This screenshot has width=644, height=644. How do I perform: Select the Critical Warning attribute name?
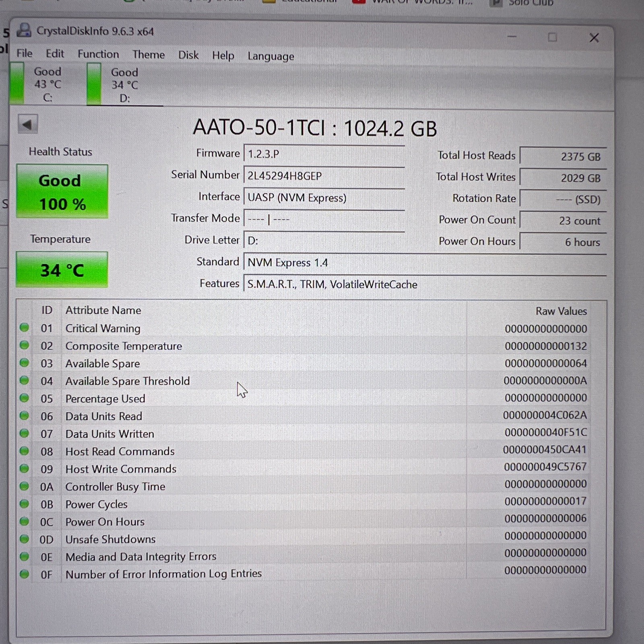pos(103,328)
